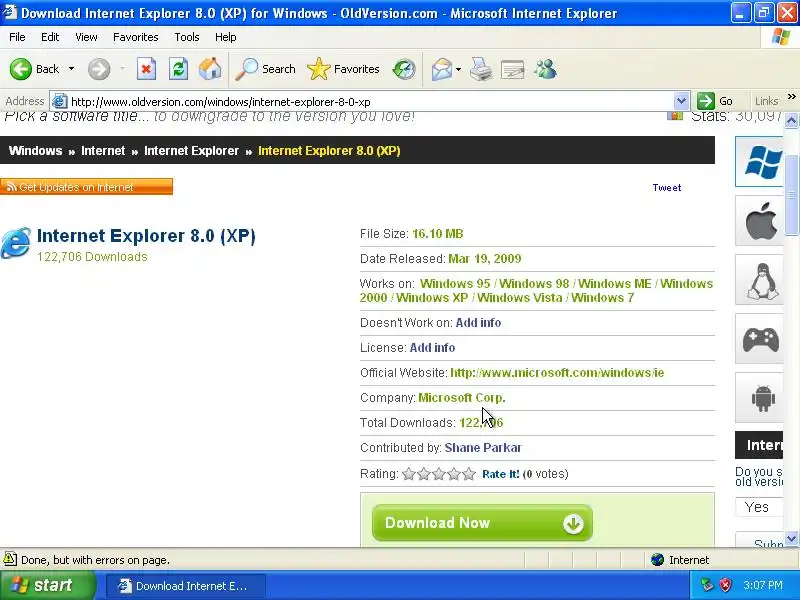Viewport: 800px width, 600px height.
Task: Expand the Mail button dropdown arrow
Action: (x=458, y=69)
